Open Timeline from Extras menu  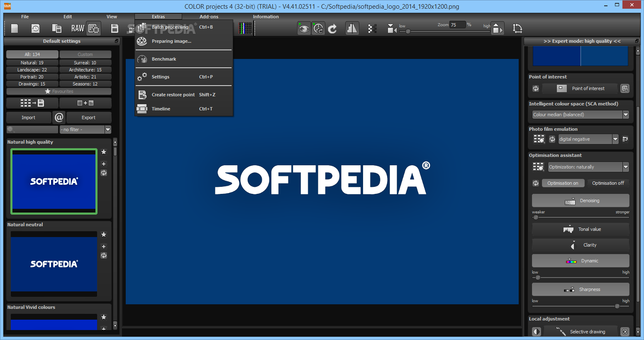(x=183, y=109)
